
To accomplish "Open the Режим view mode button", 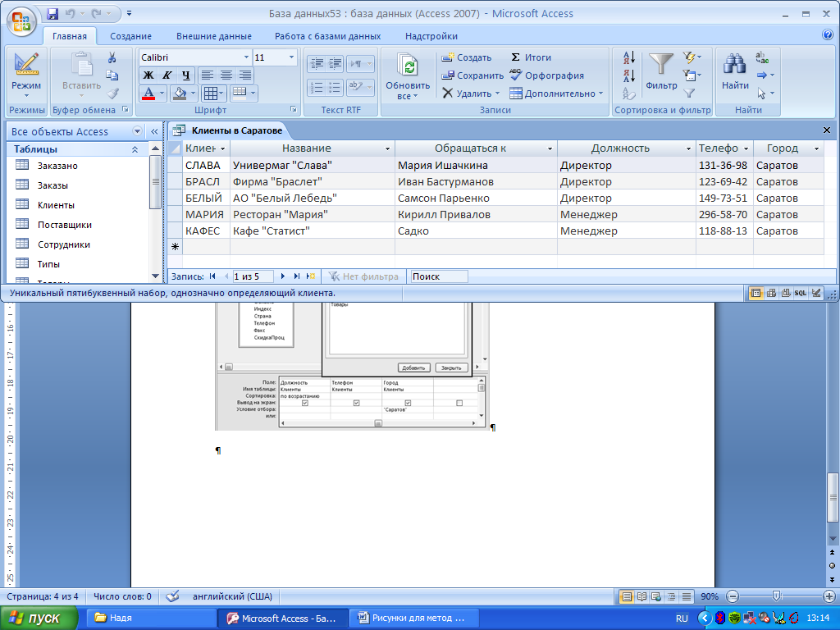I will click(25, 75).
